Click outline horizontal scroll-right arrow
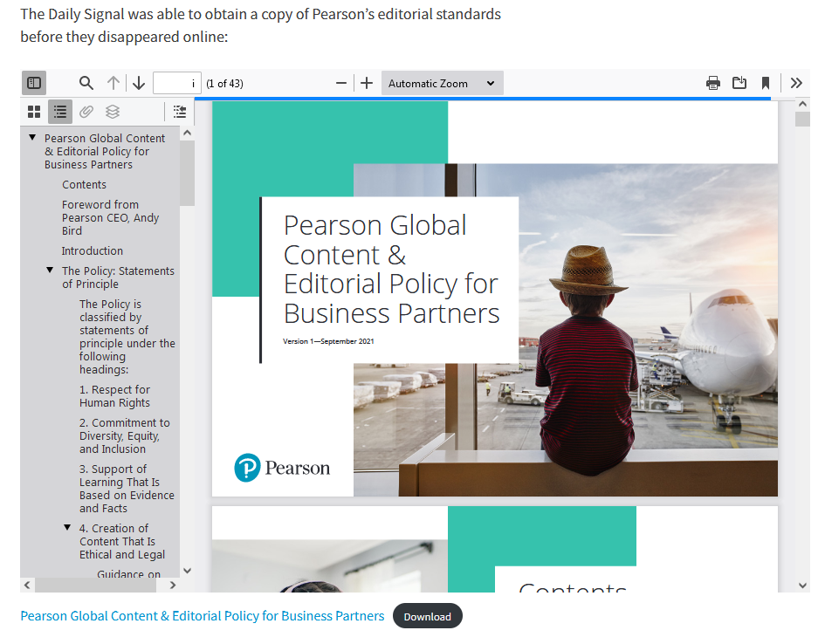Viewport: 825px width, 644px height. [173, 585]
